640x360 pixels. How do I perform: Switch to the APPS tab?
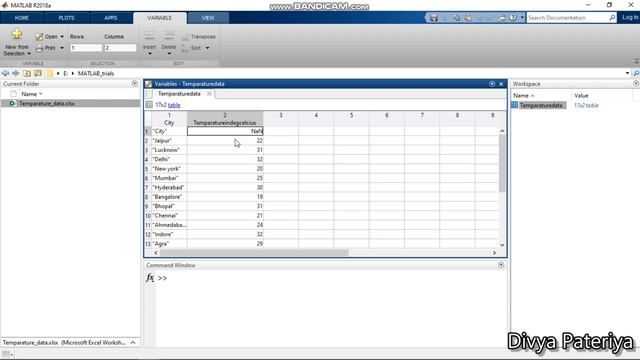[111, 18]
